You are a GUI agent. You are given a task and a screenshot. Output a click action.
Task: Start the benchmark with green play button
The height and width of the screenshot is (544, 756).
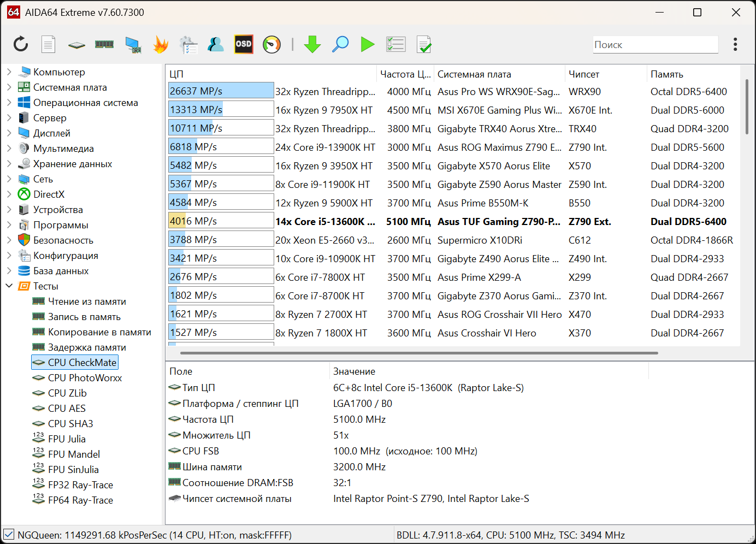click(368, 44)
